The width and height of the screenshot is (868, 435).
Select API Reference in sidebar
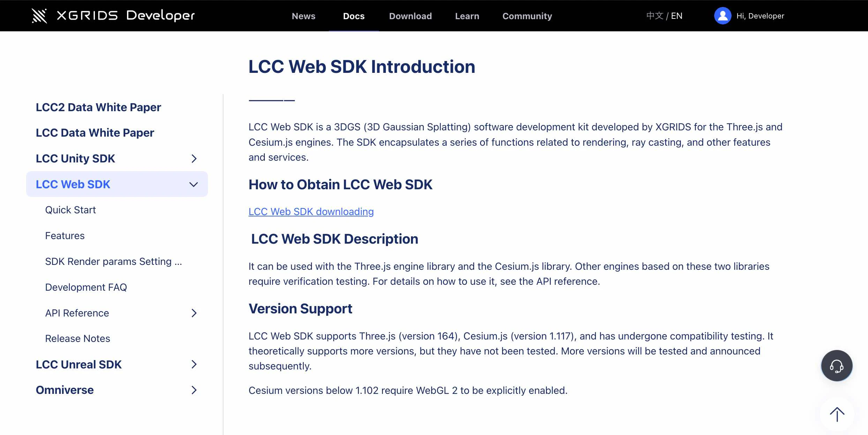pos(77,313)
